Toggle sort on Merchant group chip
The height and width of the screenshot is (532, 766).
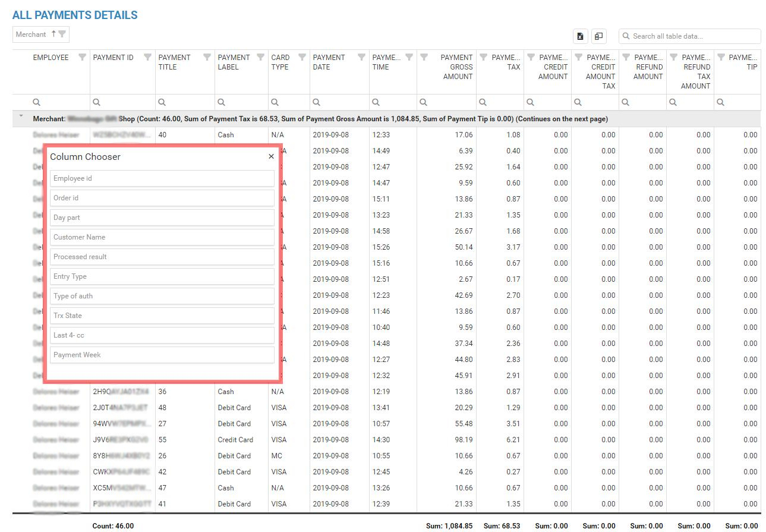tap(53, 34)
